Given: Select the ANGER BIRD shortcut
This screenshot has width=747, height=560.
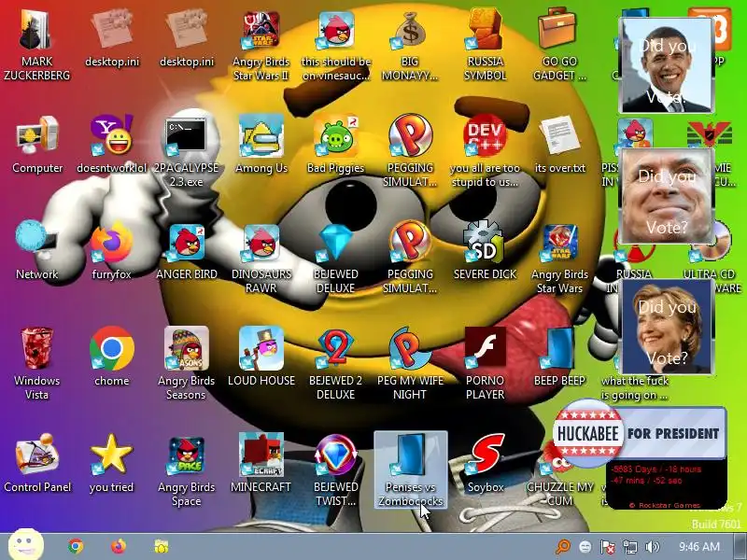Looking at the screenshot, I should click(186, 251).
